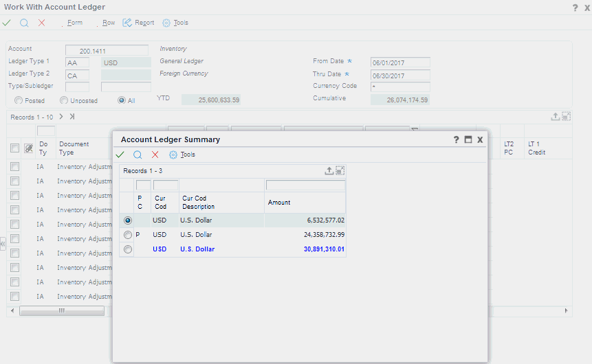Choose the Posted radio option

click(x=18, y=100)
